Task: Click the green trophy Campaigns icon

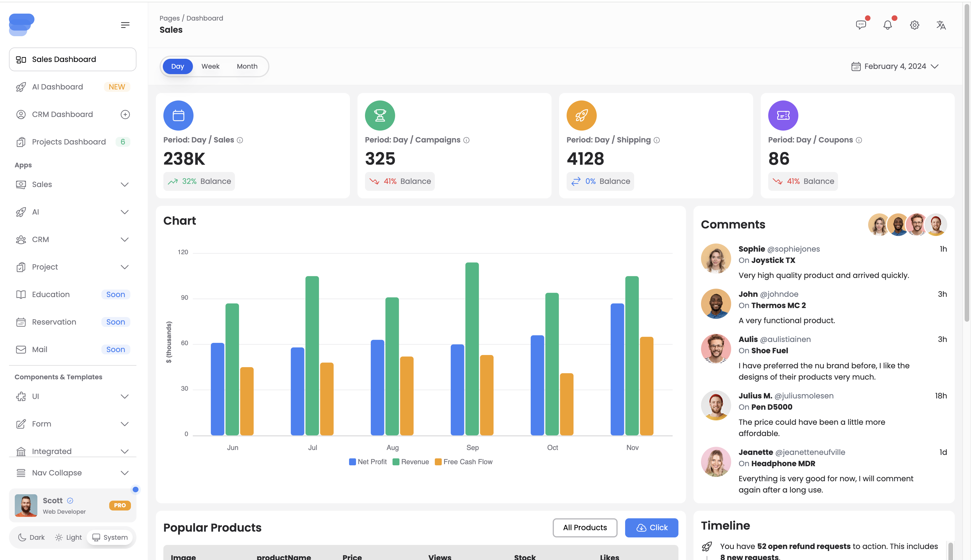Action: 380,115
